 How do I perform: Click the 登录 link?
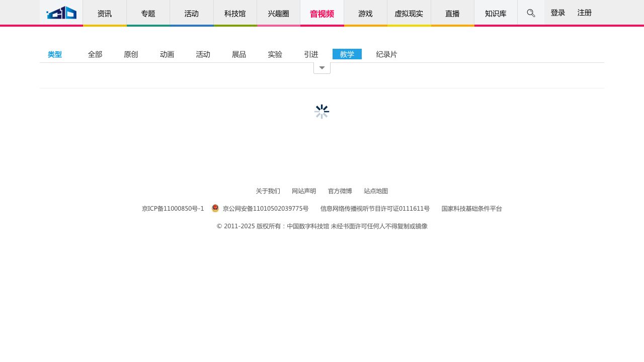(x=557, y=13)
